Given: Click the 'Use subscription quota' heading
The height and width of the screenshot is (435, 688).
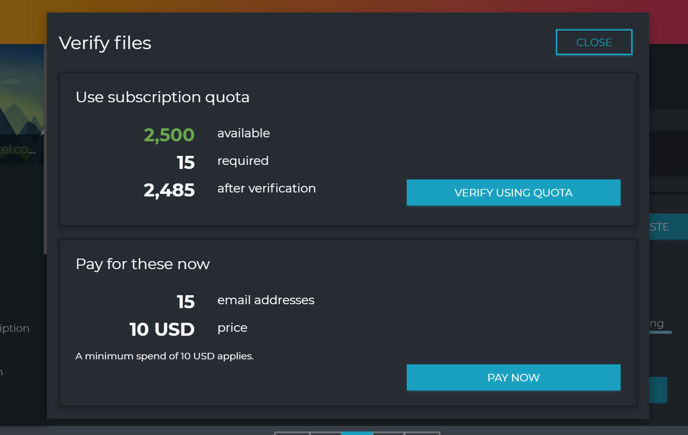Looking at the screenshot, I should click(162, 97).
